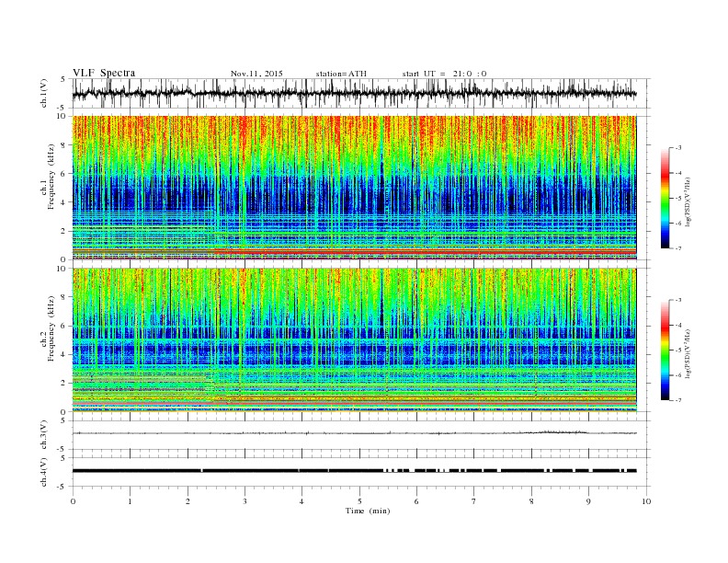Image resolution: width=728 pixels, height=563 pixels.
Task: Click the 'start UT = 21:0 :0' text
Action: click(x=444, y=74)
